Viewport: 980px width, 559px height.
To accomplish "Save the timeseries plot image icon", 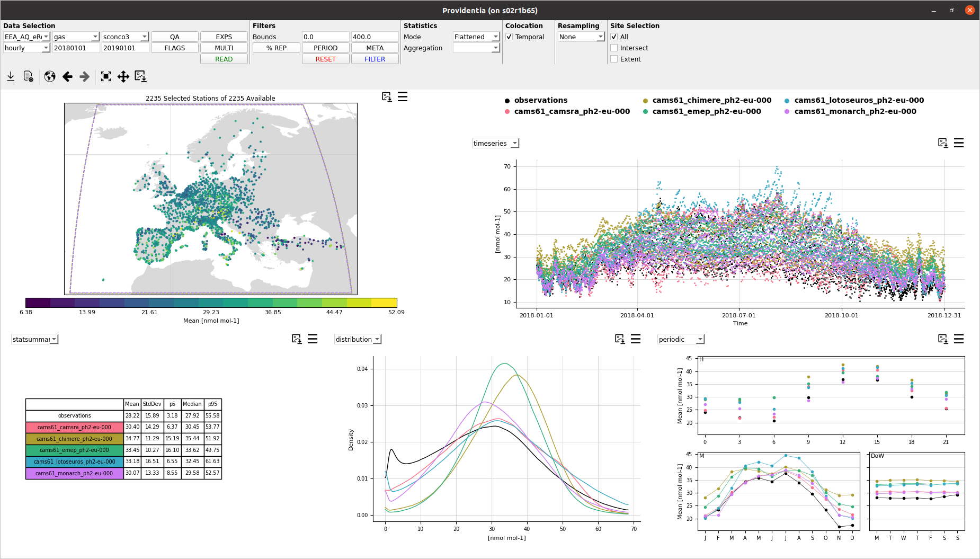I will (943, 143).
